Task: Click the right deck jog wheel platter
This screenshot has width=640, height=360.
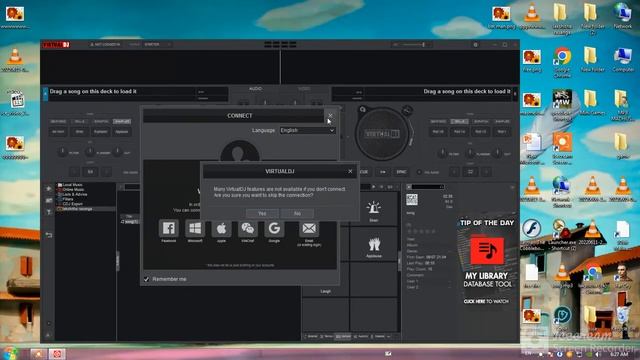Action: click(382, 133)
